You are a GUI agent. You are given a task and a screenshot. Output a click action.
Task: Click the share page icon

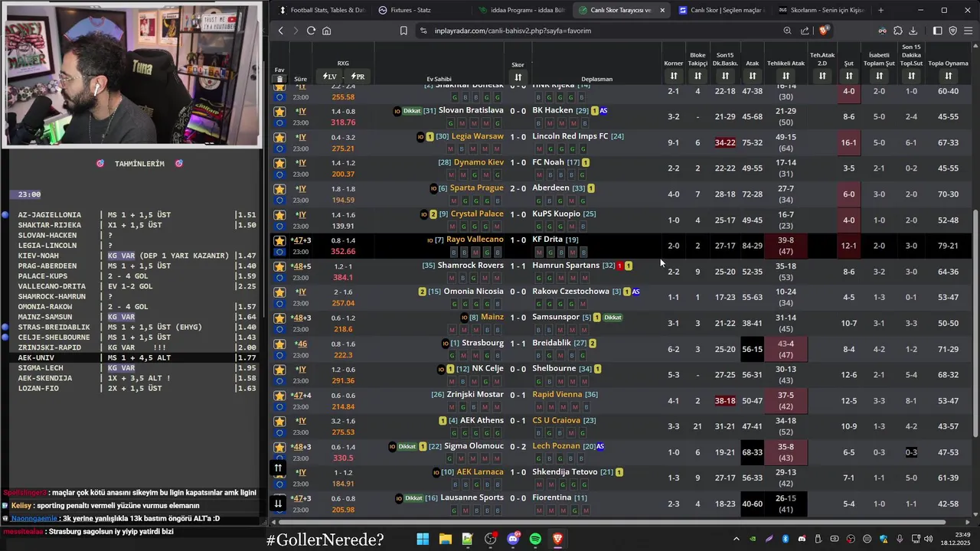pyautogui.click(x=805, y=31)
